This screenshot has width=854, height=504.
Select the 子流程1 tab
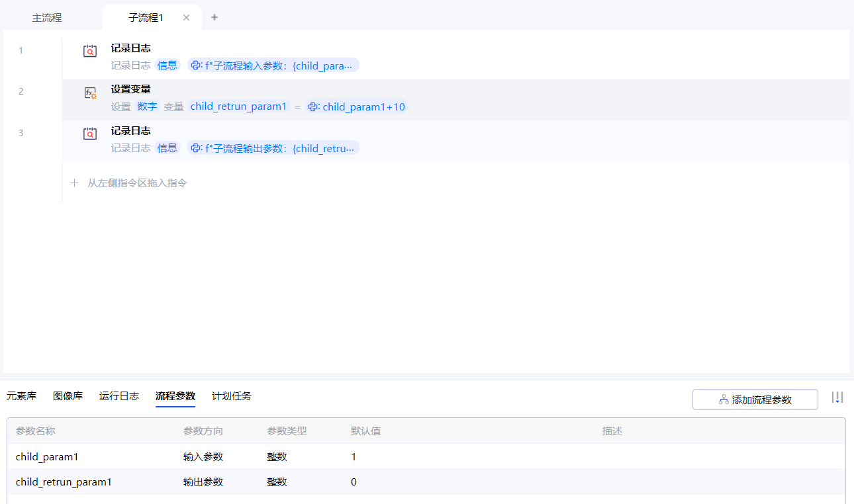tap(146, 18)
